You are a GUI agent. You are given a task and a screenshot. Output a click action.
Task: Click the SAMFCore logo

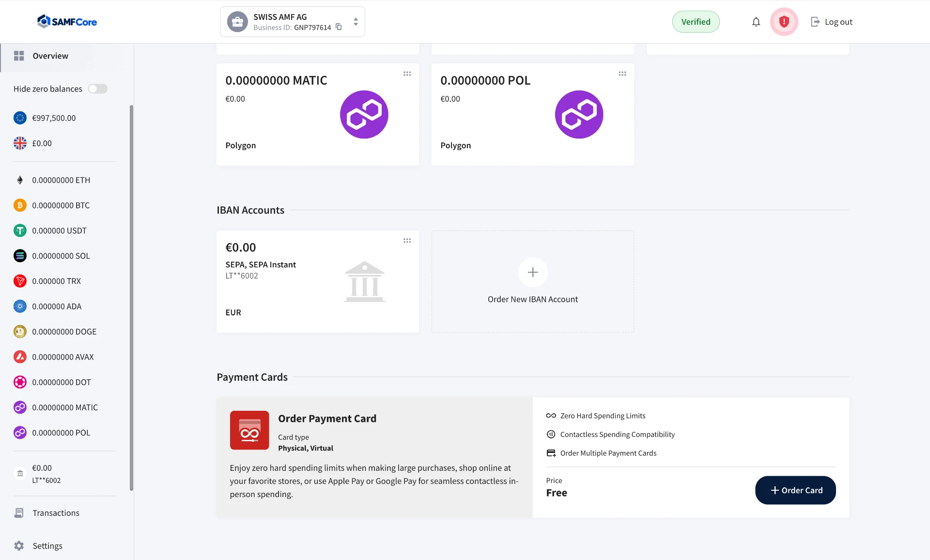tap(67, 22)
